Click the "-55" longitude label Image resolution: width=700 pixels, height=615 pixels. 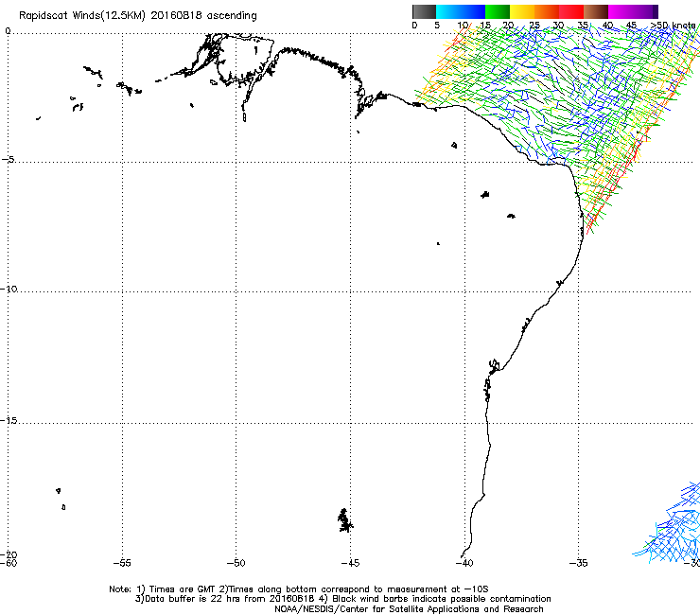(122, 563)
